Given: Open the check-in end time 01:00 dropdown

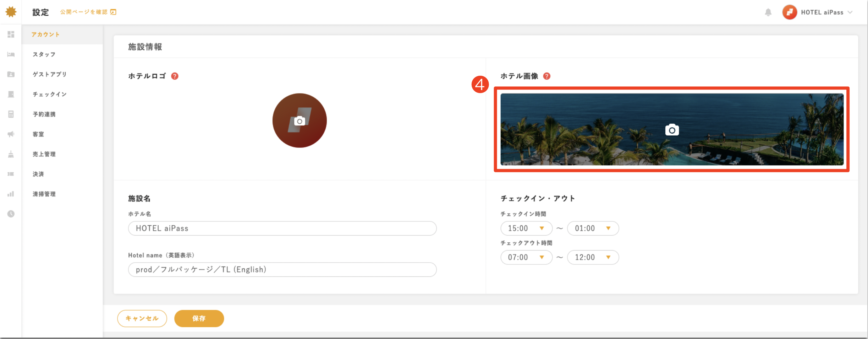Looking at the screenshot, I should click(593, 228).
